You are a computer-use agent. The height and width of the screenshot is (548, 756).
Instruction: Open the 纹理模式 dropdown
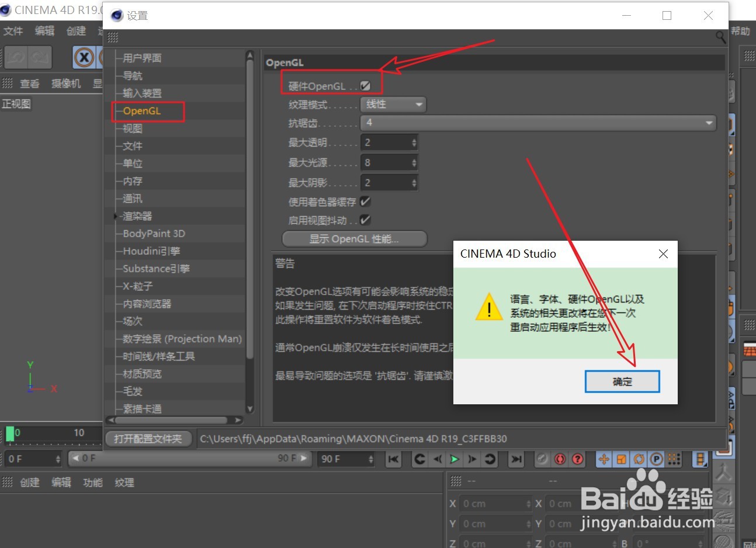(x=393, y=105)
